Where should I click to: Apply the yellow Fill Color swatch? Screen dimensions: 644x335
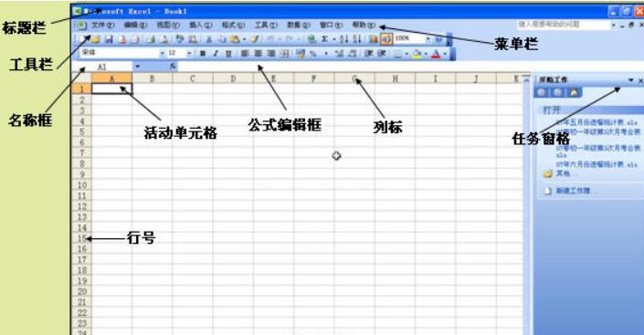click(417, 54)
